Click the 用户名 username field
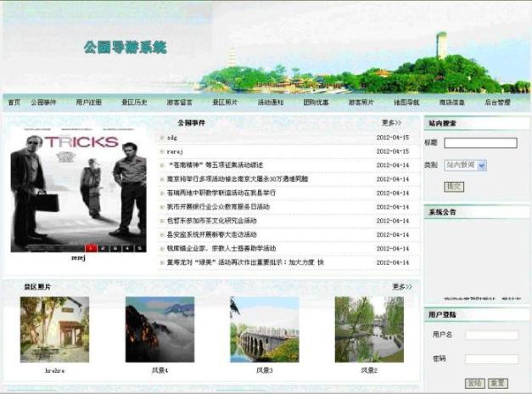This screenshot has height=394, width=532. tap(491, 335)
